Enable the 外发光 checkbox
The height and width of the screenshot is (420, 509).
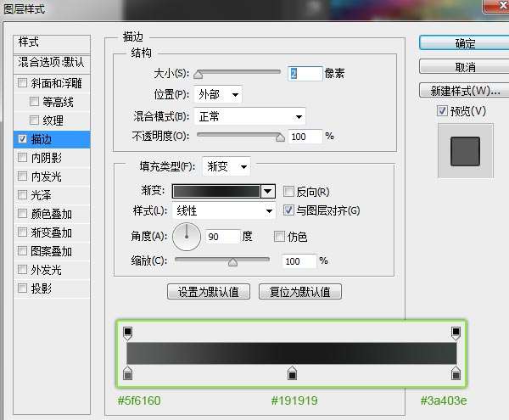[x=22, y=270]
